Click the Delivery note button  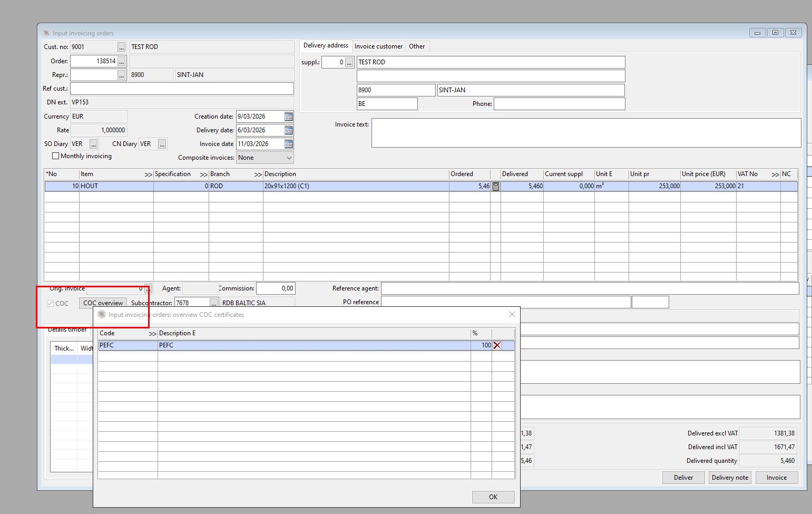click(x=730, y=478)
